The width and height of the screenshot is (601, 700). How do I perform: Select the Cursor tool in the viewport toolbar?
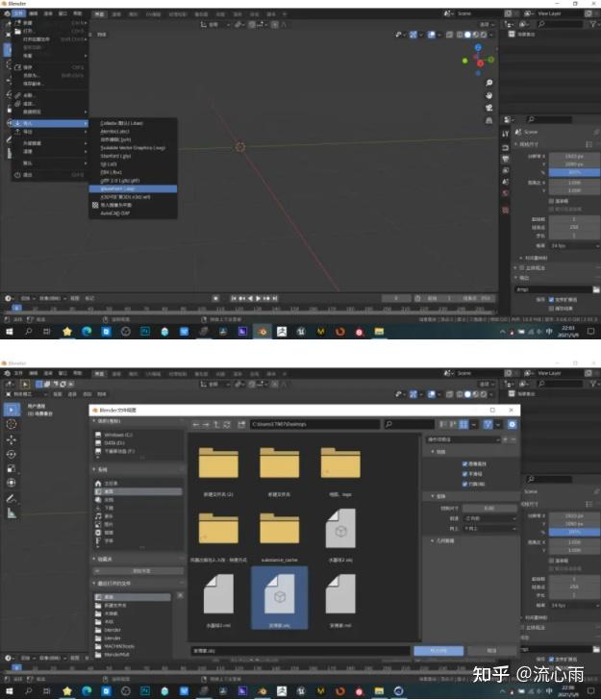tap(12, 424)
